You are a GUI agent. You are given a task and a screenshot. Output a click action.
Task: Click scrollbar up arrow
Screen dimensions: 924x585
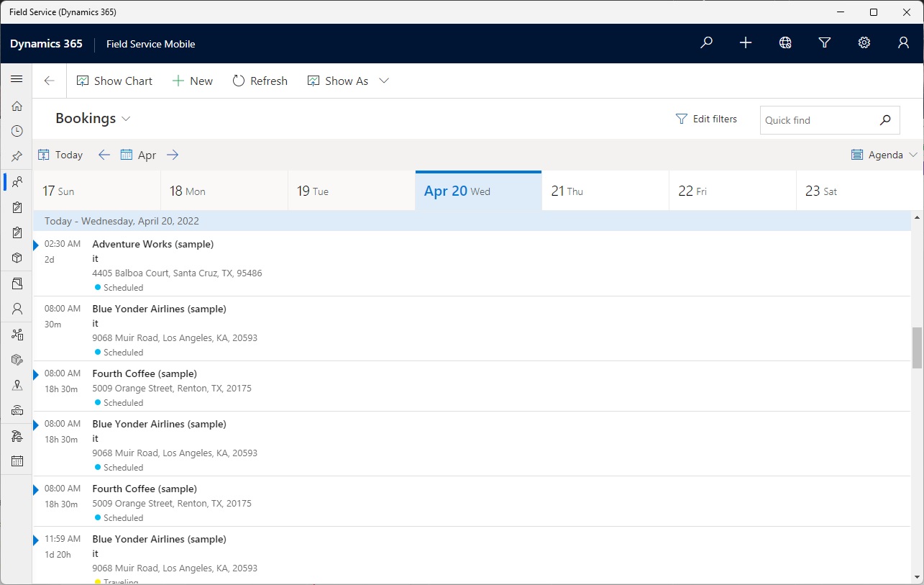(x=917, y=217)
